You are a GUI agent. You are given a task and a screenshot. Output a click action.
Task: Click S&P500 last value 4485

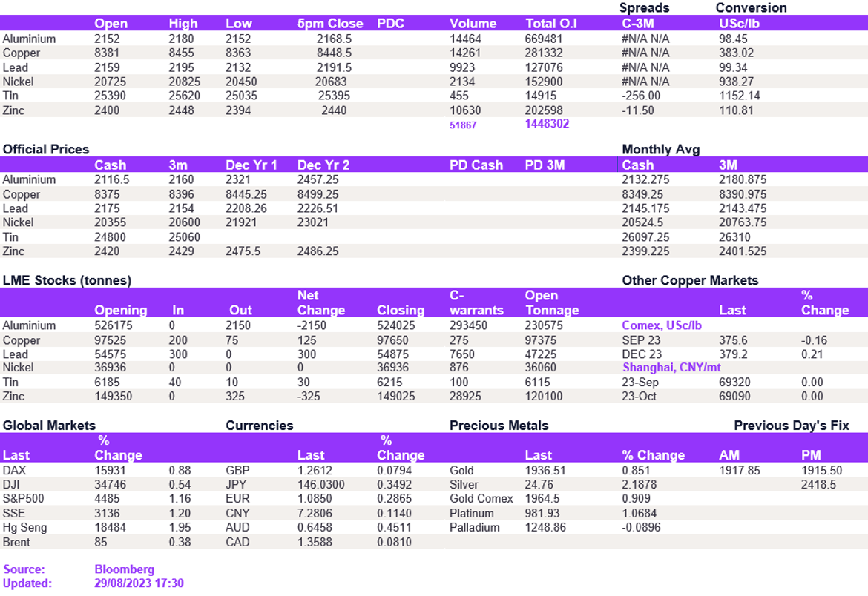[108, 499]
